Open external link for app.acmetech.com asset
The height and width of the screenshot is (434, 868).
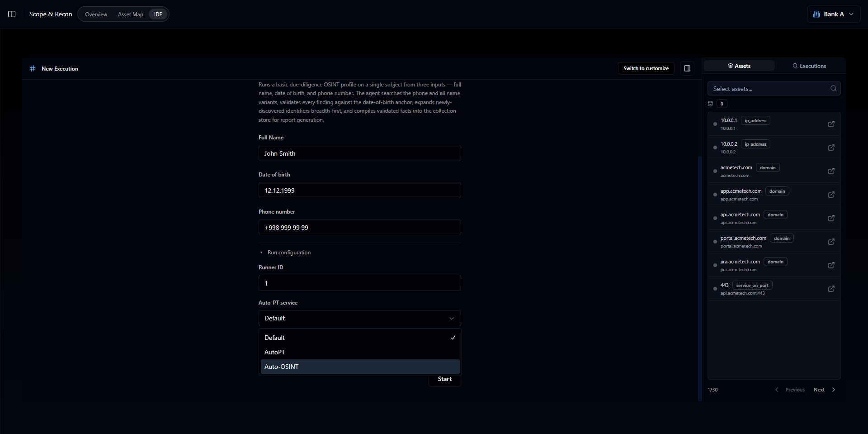831,195
